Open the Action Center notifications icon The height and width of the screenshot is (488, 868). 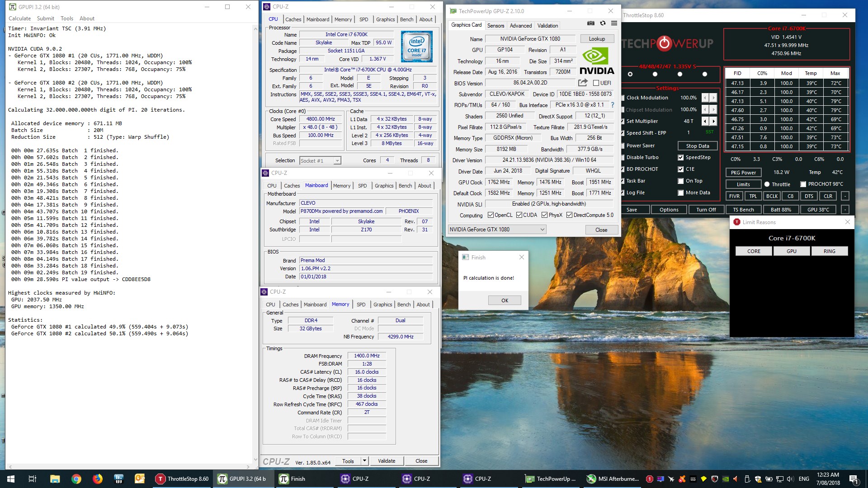point(854,479)
